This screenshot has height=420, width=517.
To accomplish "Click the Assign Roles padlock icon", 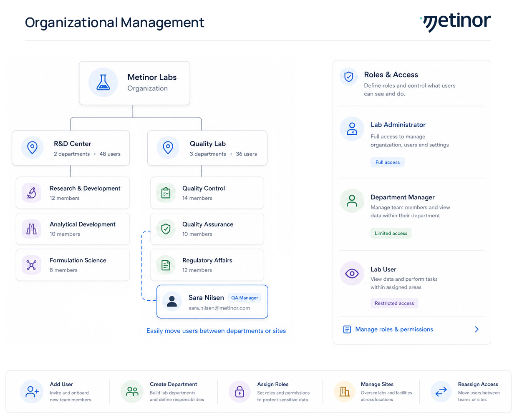I will 240,391.
